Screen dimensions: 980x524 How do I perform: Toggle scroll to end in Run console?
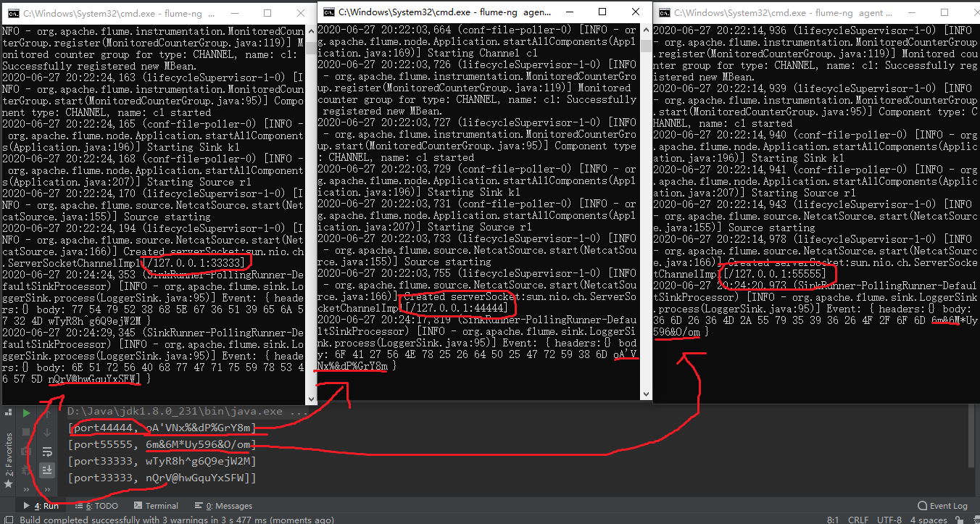point(47,470)
